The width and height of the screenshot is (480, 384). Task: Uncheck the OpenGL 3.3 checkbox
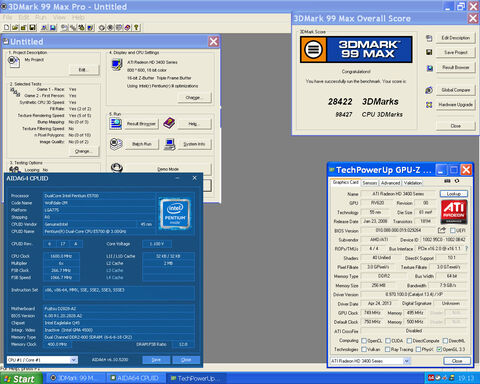click(x=439, y=349)
